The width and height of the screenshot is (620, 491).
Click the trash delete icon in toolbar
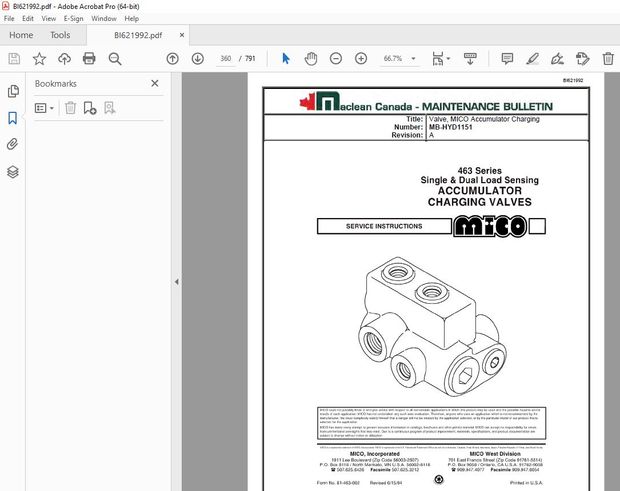pos(608,59)
